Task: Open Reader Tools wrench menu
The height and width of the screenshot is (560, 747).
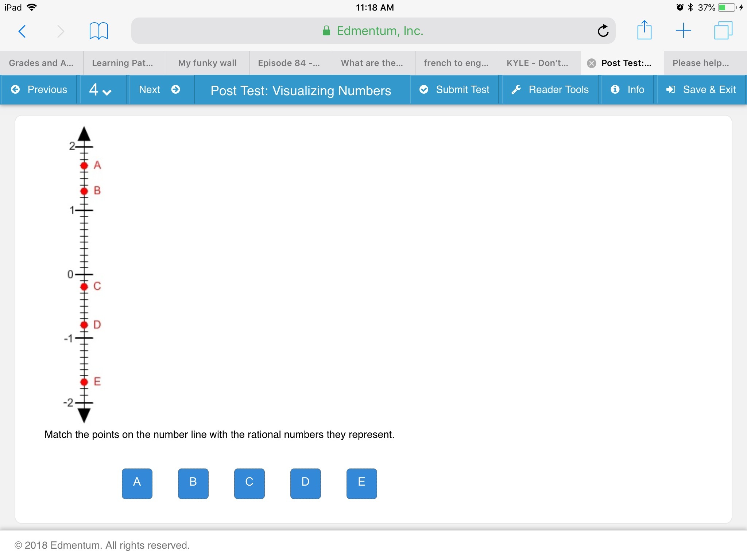Action: tap(550, 90)
